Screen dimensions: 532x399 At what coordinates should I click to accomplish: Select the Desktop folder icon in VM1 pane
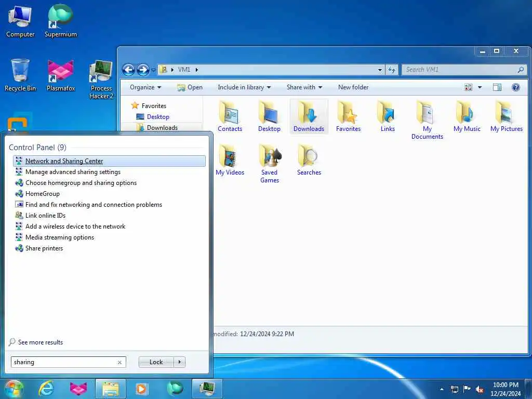pos(269,116)
